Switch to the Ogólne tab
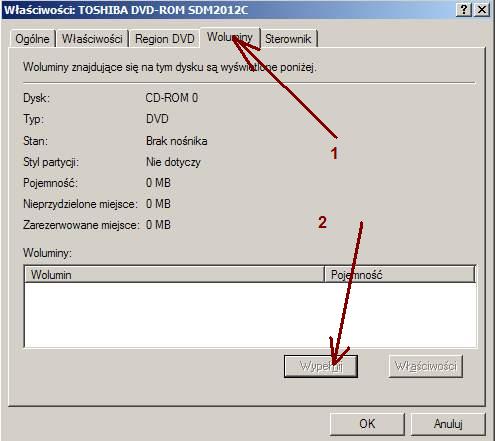Image resolution: width=495 pixels, height=441 pixels. [32, 39]
